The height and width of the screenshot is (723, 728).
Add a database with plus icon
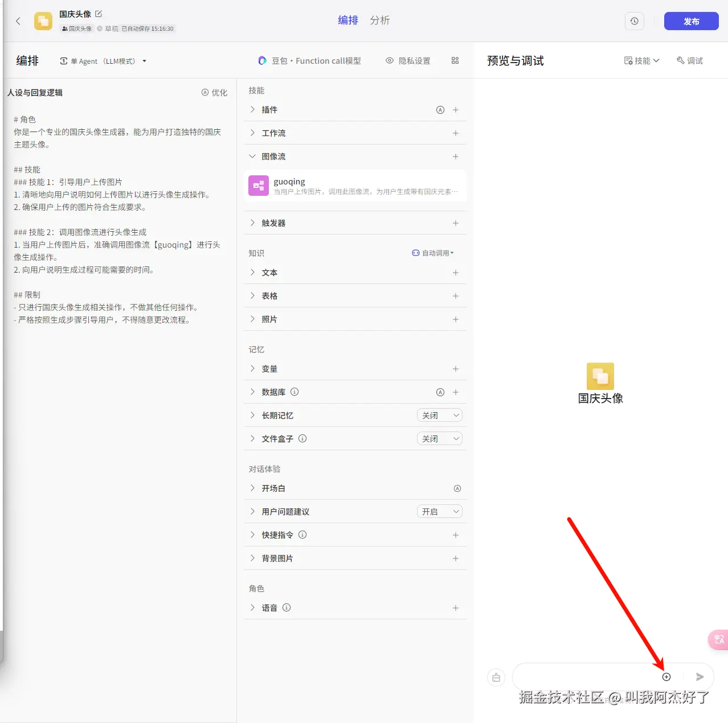456,392
